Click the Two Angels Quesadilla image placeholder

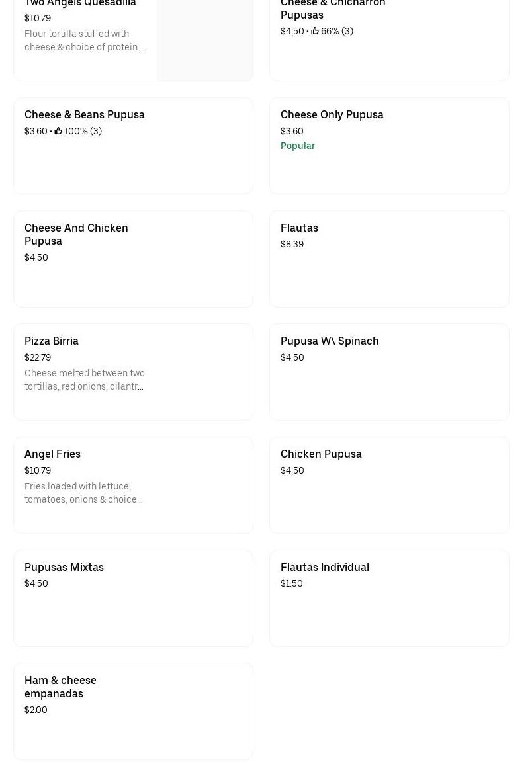(204, 40)
